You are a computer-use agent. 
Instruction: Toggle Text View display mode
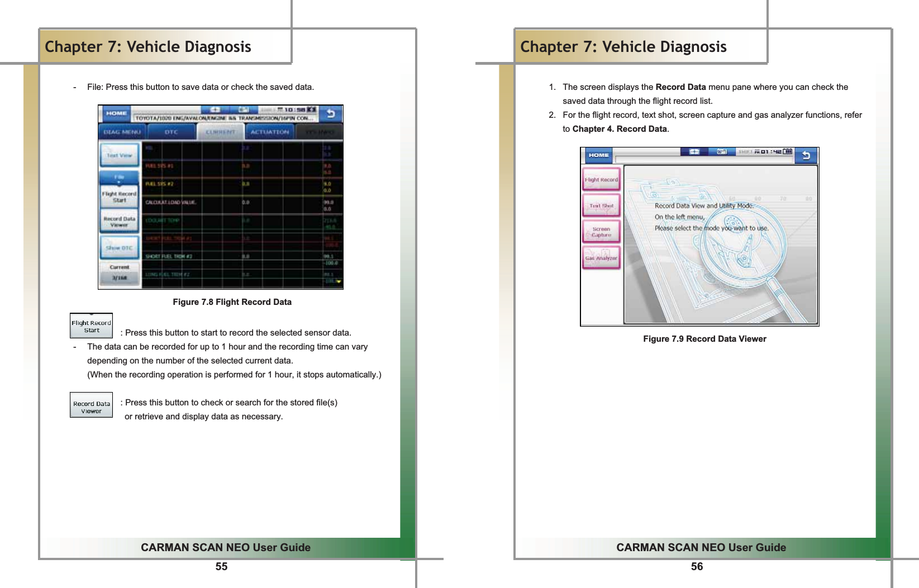point(119,155)
